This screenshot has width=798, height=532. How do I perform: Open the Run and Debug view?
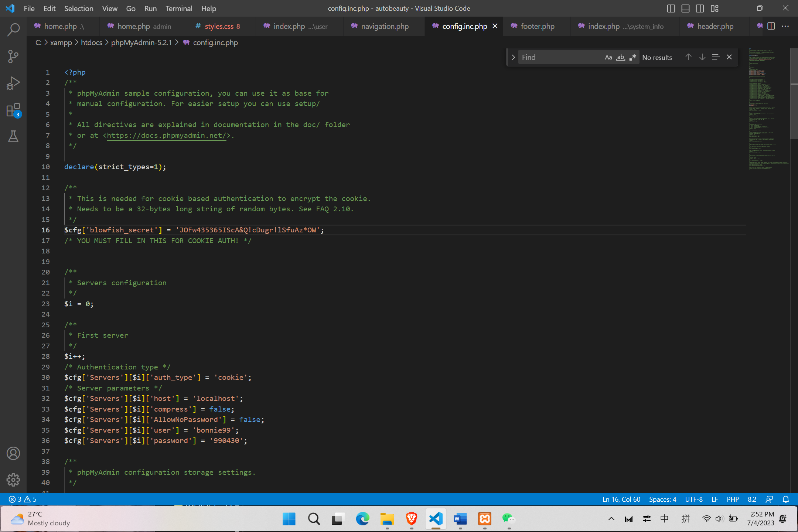click(x=13, y=83)
